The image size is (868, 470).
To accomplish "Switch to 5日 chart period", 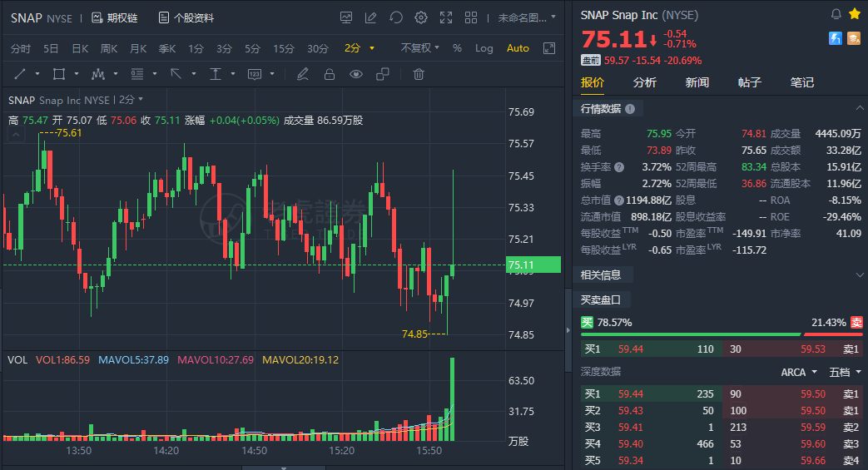I will [x=51, y=49].
